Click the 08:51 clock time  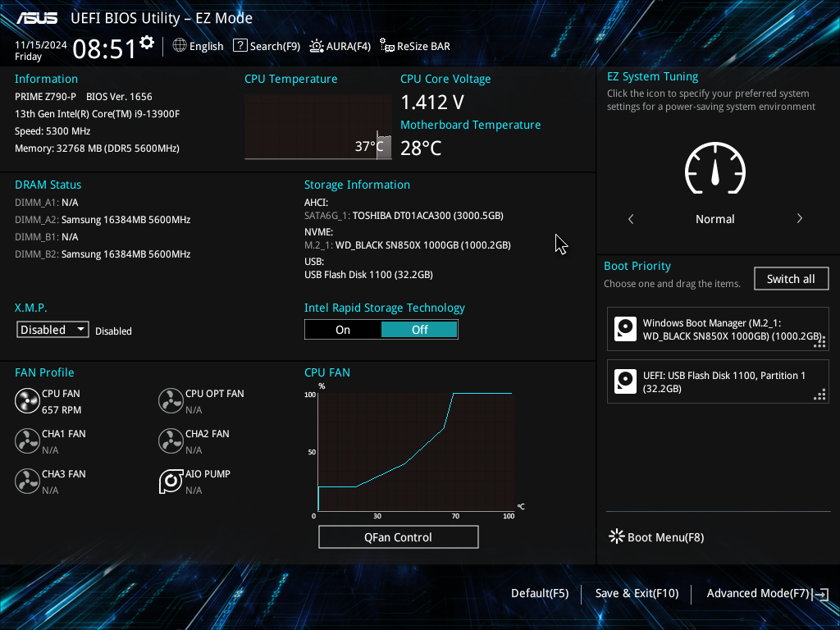click(104, 48)
